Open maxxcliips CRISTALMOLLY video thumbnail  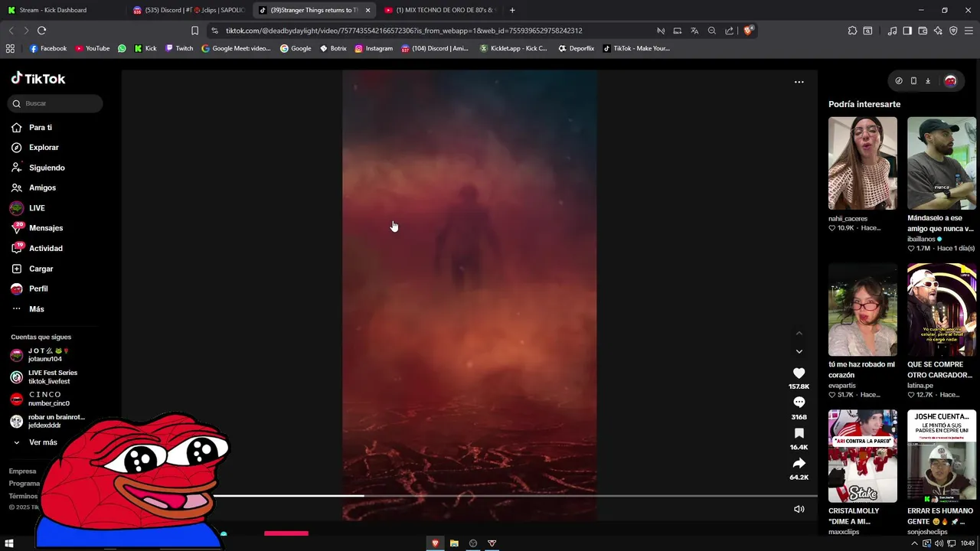pyautogui.click(x=862, y=456)
